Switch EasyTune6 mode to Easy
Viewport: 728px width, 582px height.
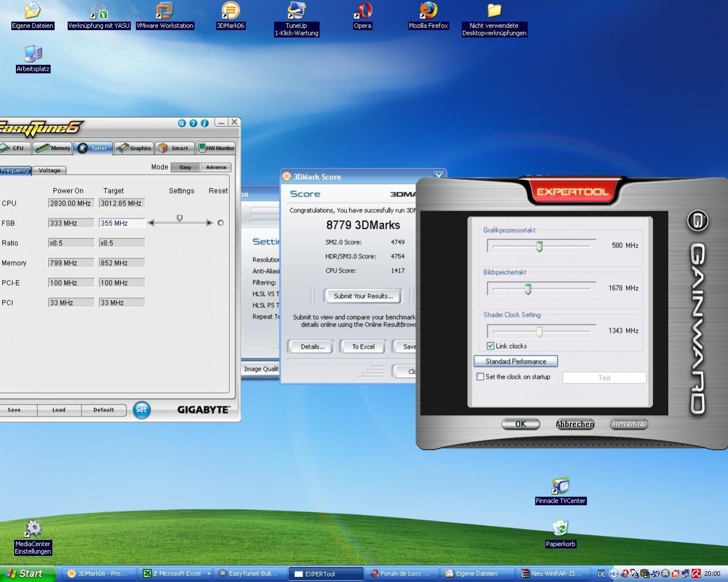(x=186, y=167)
